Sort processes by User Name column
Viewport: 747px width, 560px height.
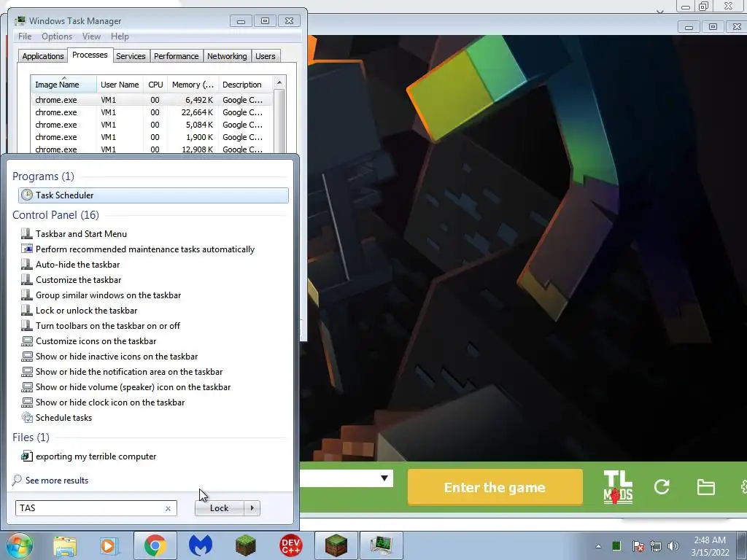[x=120, y=85]
